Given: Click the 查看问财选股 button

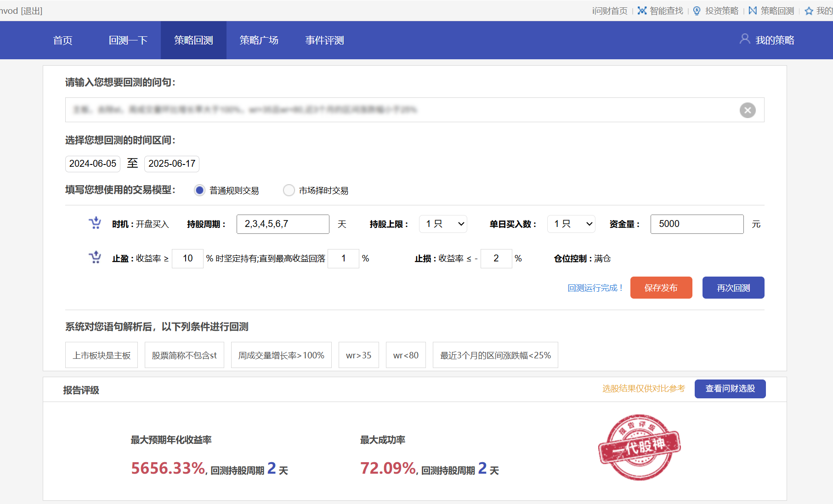Looking at the screenshot, I should (730, 389).
